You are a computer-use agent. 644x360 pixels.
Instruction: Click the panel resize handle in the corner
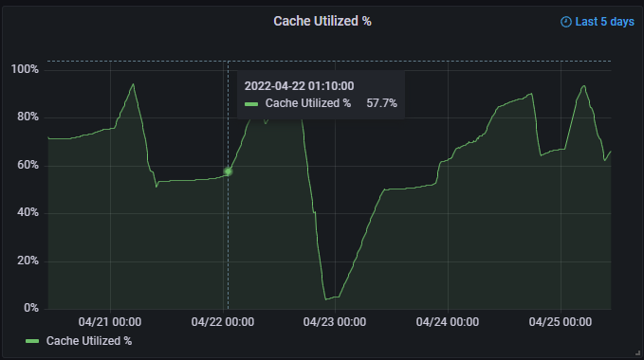click(637, 353)
